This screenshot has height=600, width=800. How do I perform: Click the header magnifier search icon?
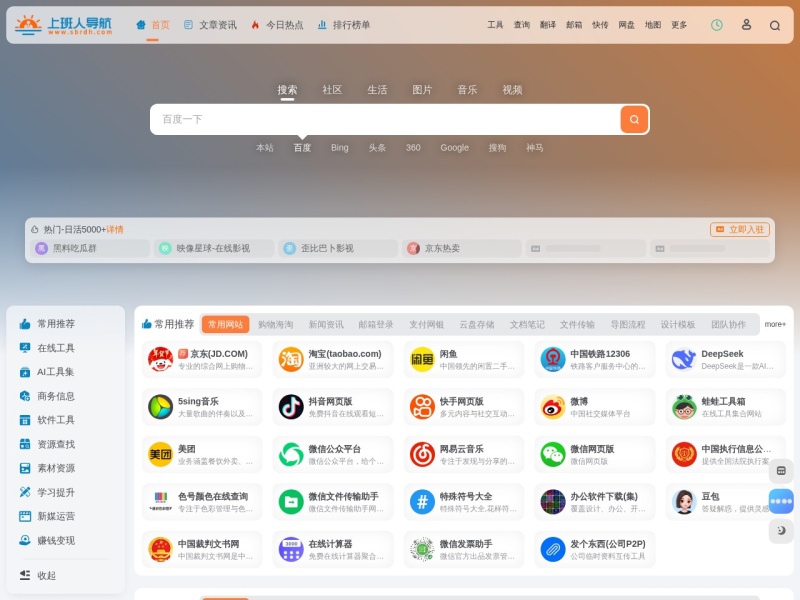point(774,25)
